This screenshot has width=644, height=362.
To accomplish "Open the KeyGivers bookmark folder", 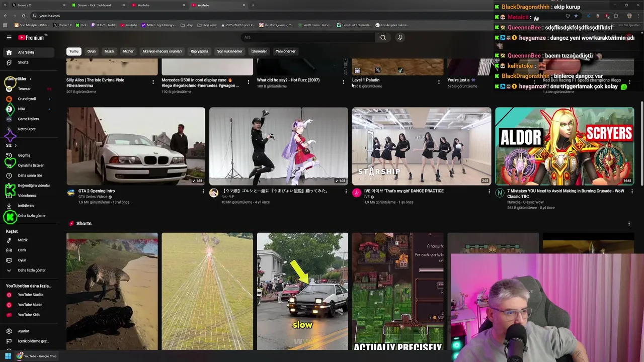I will [x=207, y=25].
